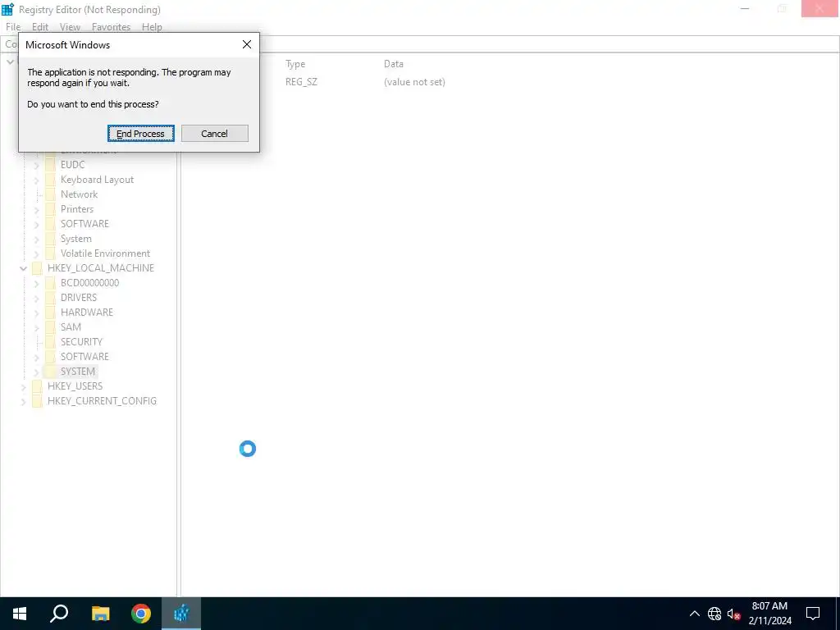Screen dimensions: 840x630
Task: Click Cancel in the not responding dialog
Action: 214,134
